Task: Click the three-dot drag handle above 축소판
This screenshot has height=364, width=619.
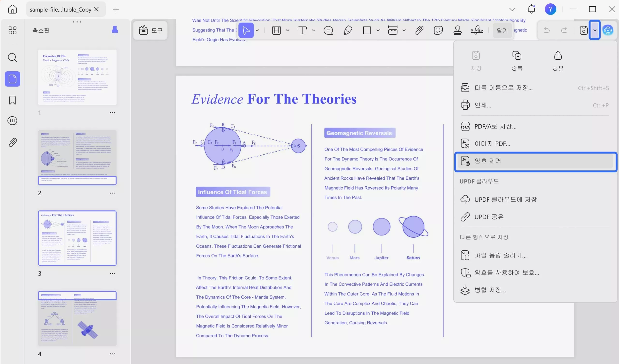Action: pyautogui.click(x=77, y=22)
